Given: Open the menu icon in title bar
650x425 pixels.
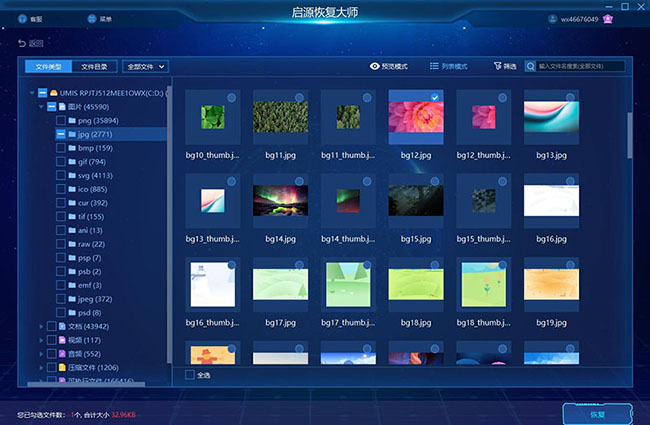Looking at the screenshot, I should coord(92,19).
